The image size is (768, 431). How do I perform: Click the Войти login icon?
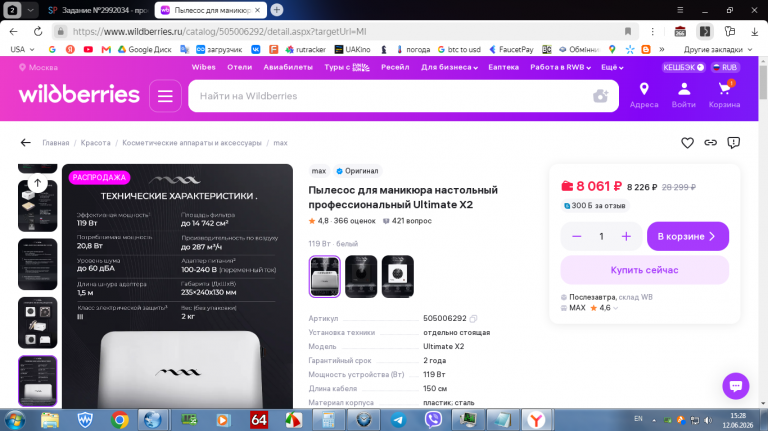click(x=684, y=95)
